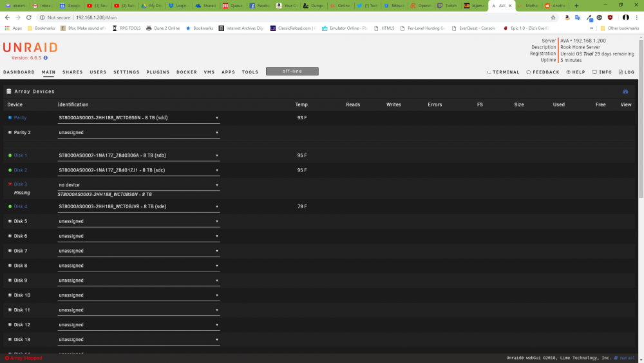Open the Disk 4 link

tap(21, 206)
